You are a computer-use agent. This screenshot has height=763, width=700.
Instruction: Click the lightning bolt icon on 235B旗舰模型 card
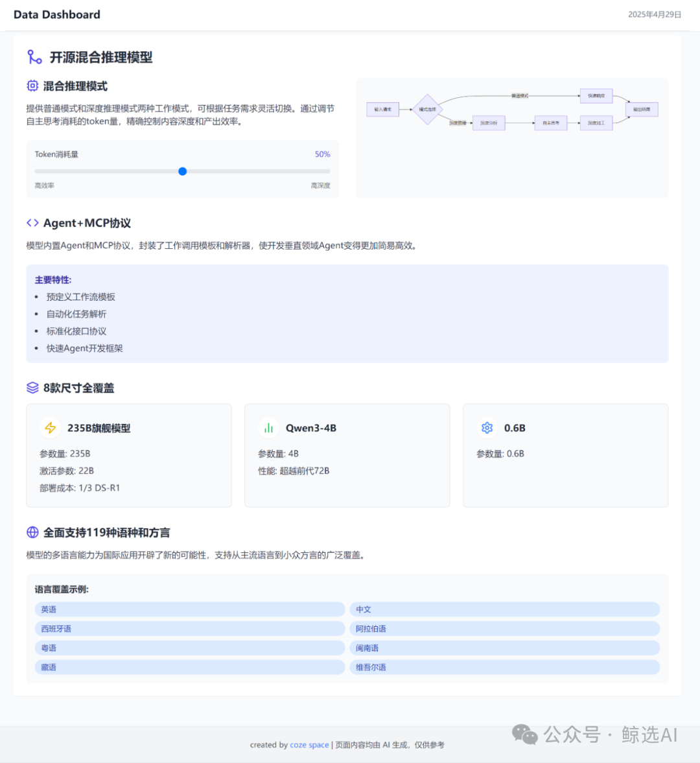point(50,428)
